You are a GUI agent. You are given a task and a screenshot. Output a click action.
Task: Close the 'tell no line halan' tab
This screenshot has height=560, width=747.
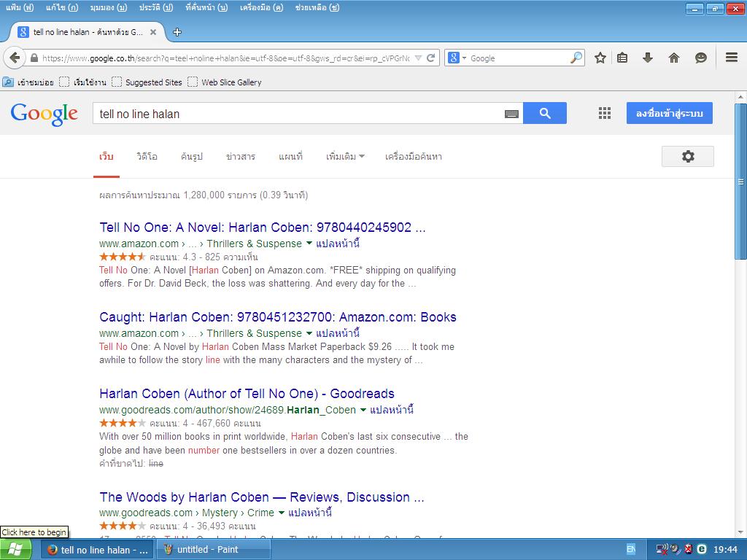153,32
